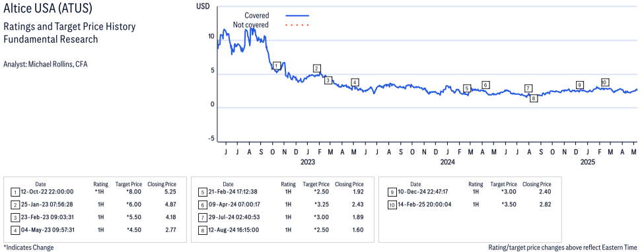
Task: Click date 14-Feb-25 20:00:04 in table
Action: point(424,205)
